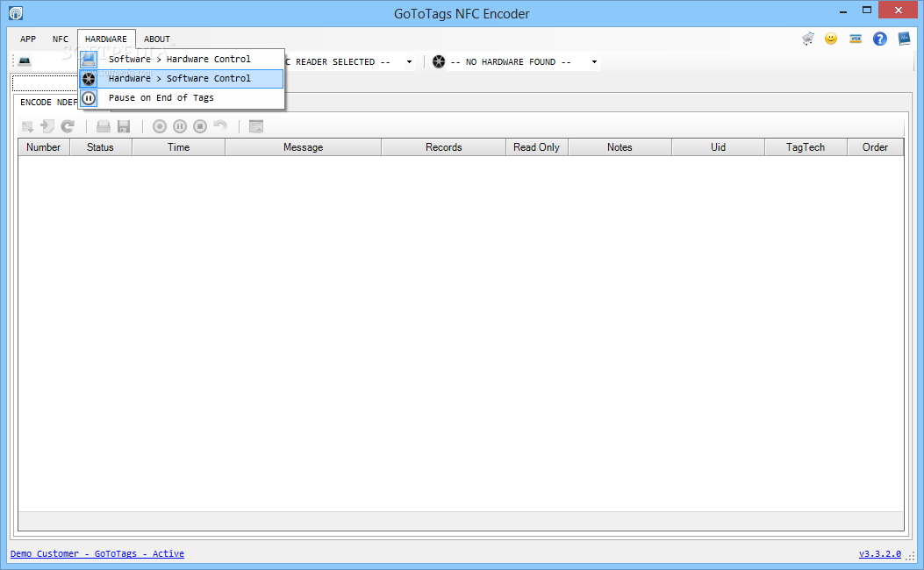The width and height of the screenshot is (924, 570).
Task: Expand the NO HARDWARE FOUND dropdown
Action: pos(594,62)
